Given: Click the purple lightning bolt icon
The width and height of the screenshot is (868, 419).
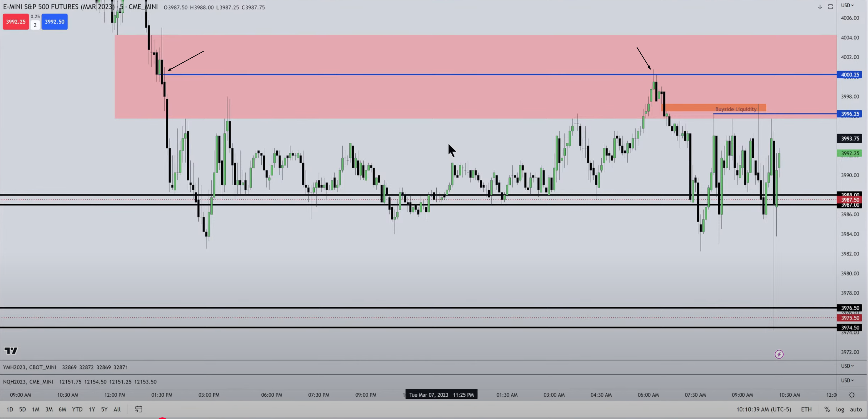Looking at the screenshot, I should click(x=779, y=354).
